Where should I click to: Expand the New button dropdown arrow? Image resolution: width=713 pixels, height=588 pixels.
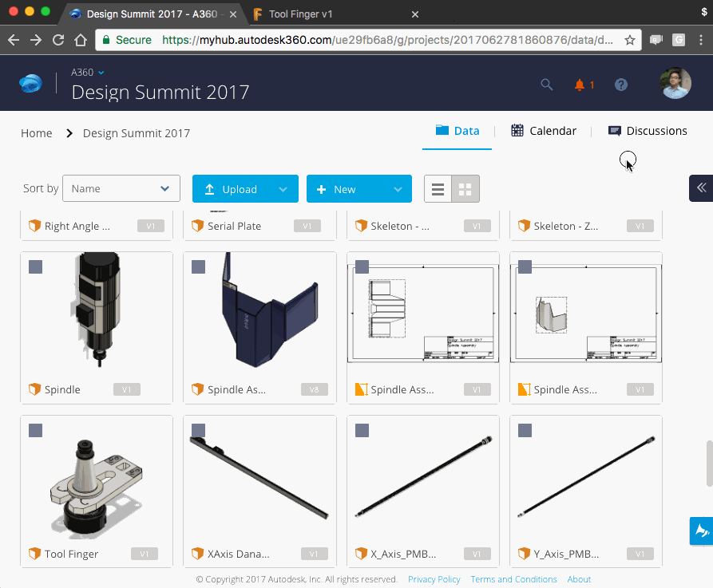click(x=398, y=189)
